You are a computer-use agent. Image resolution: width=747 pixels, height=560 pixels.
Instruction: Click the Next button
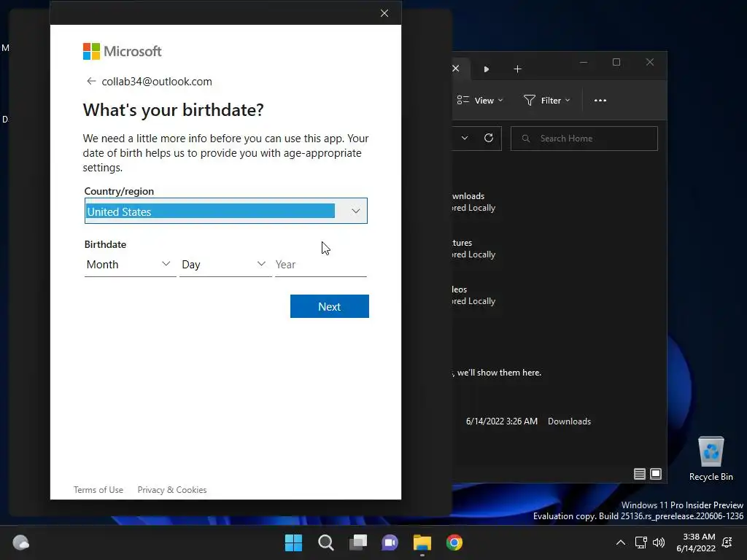[x=329, y=306]
